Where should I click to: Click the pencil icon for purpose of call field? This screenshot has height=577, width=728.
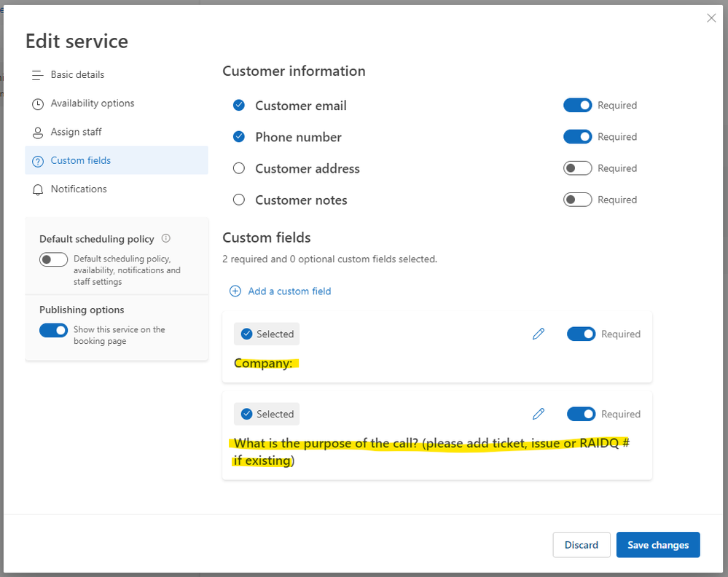pos(539,415)
